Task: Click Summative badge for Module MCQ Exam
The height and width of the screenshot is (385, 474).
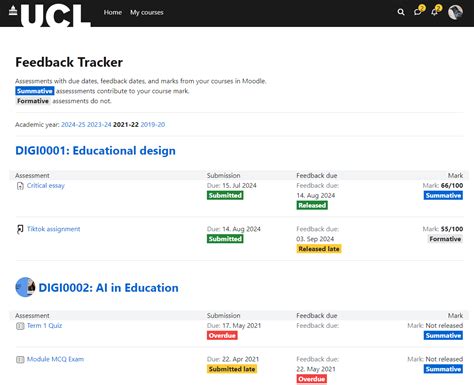Action: click(443, 369)
